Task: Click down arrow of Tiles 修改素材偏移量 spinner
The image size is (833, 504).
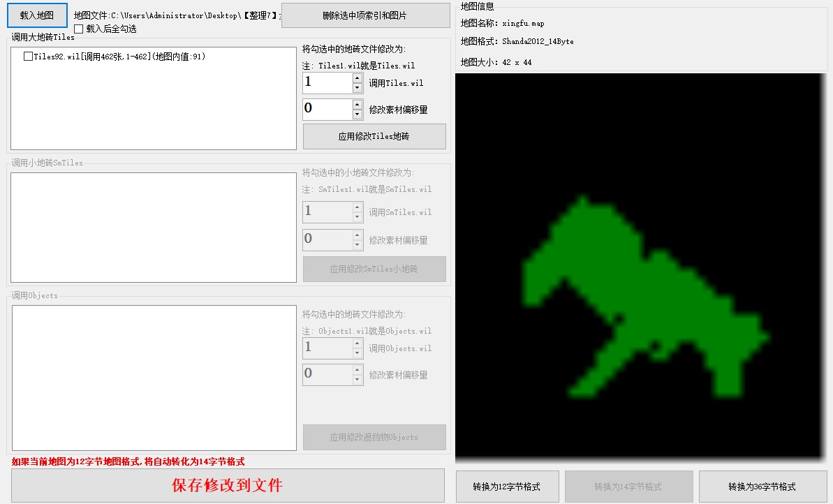Action: click(x=357, y=114)
